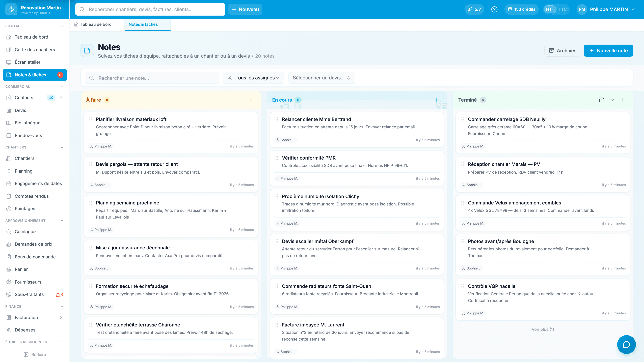The image size is (644, 362).
Task: Click the help question mark icon
Action: 494,9
